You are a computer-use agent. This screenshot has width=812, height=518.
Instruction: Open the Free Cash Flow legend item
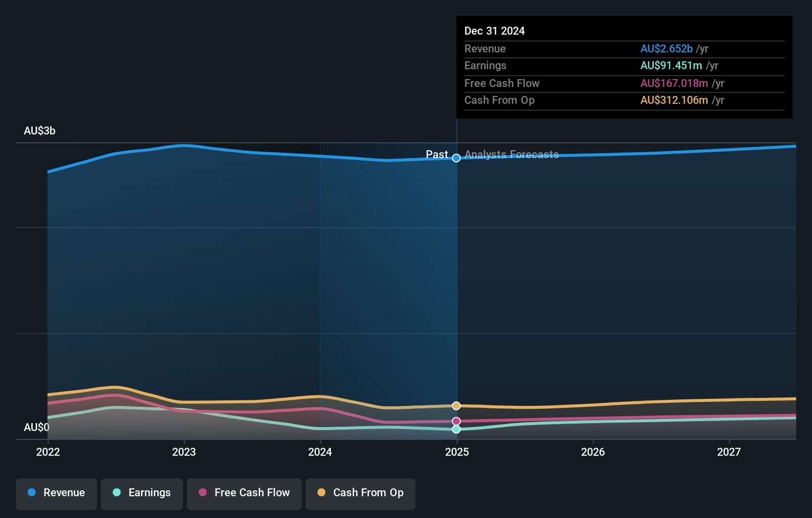pyautogui.click(x=244, y=493)
